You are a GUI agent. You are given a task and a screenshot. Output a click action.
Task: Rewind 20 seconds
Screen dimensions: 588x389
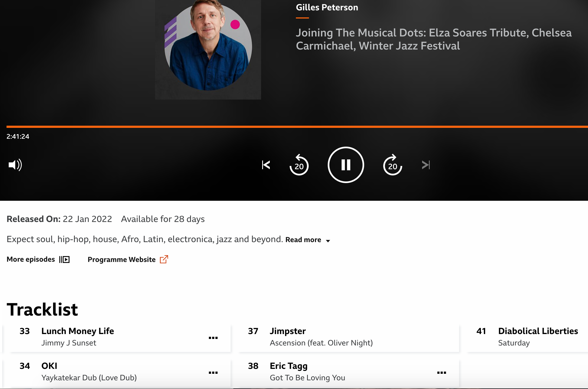pos(299,165)
